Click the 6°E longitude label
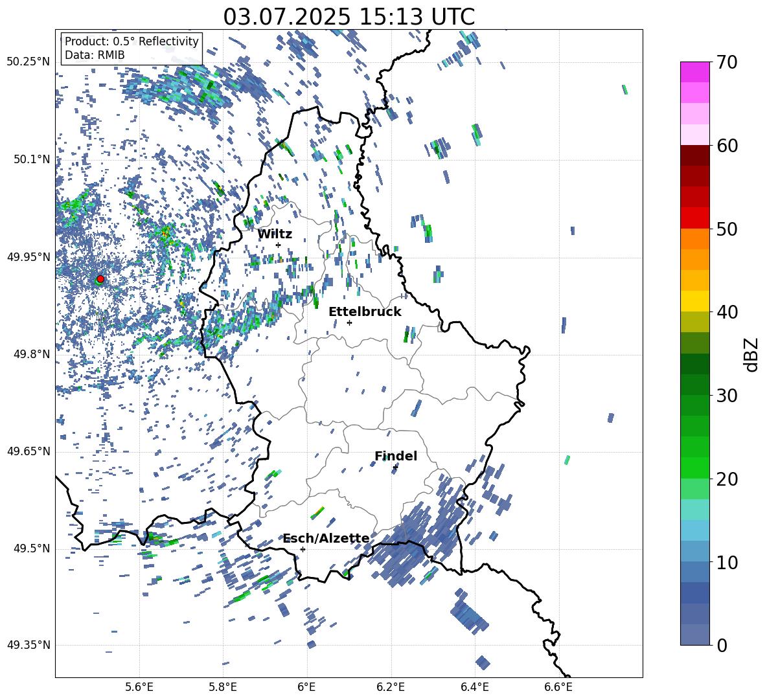Screen dimensions: 767x700 tap(306, 687)
